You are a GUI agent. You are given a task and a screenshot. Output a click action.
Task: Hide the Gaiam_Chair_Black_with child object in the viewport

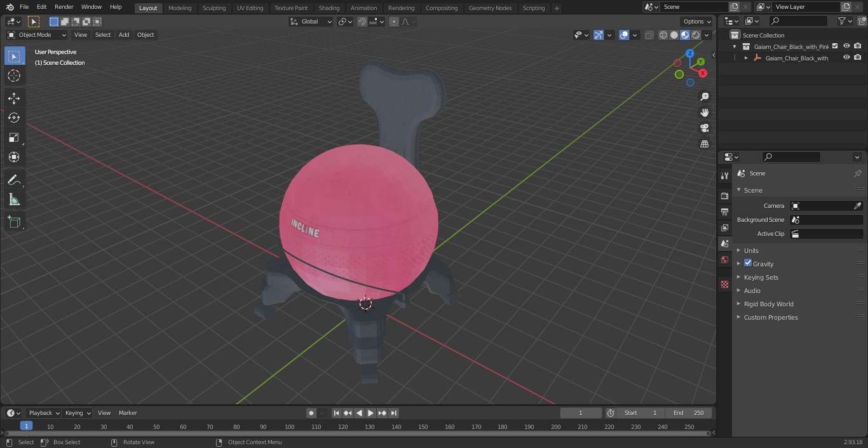(846, 58)
